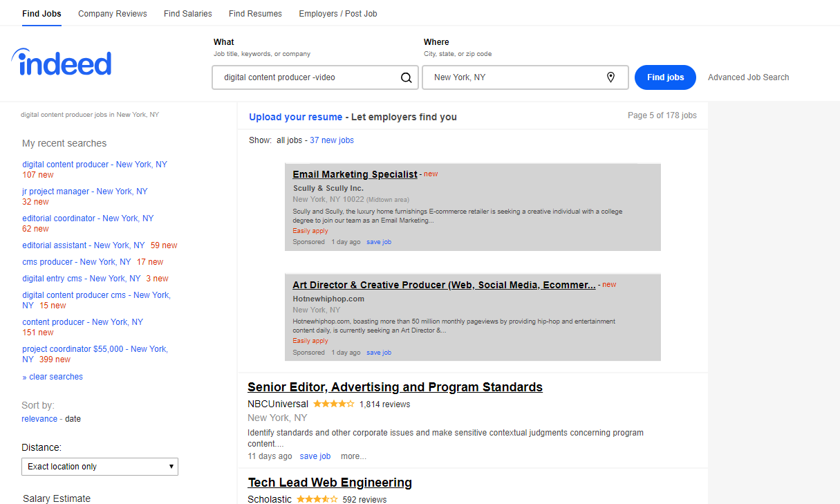The image size is (840, 504).
Task: Switch to Find Salaries tab
Action: (x=188, y=14)
